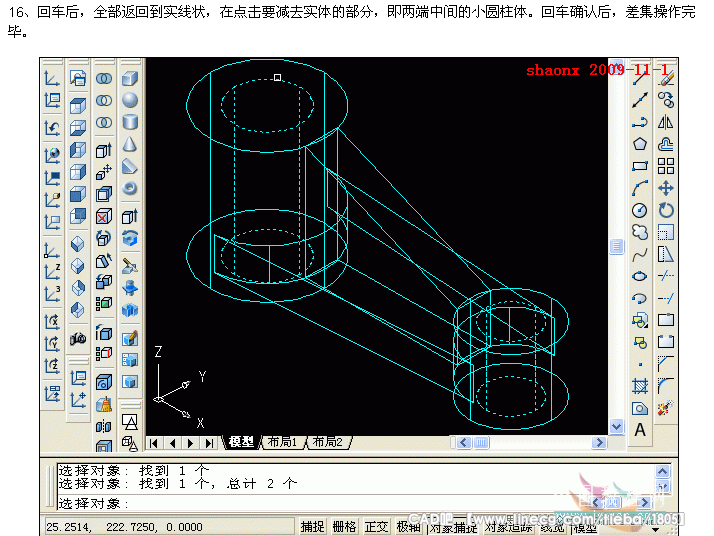714x536 pixels.
Task: Switch to the 模型 tab
Action: (242, 442)
